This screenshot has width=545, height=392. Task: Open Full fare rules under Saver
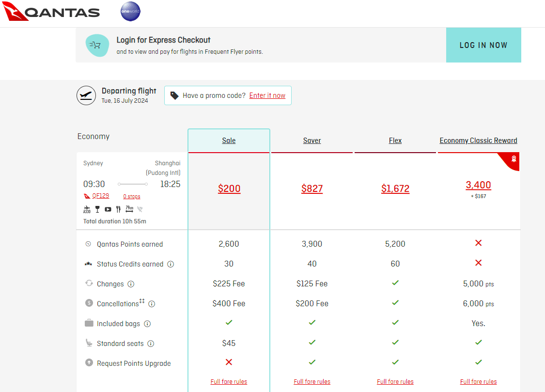click(312, 381)
